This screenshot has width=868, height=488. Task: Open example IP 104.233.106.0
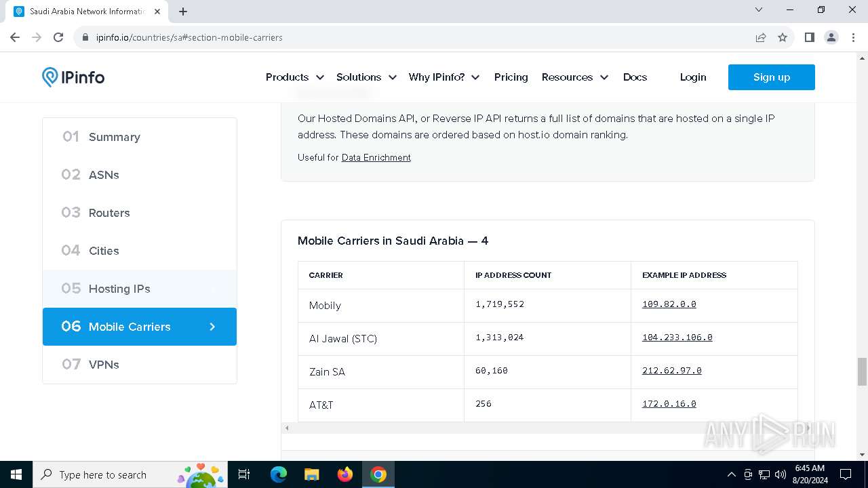coord(677,338)
